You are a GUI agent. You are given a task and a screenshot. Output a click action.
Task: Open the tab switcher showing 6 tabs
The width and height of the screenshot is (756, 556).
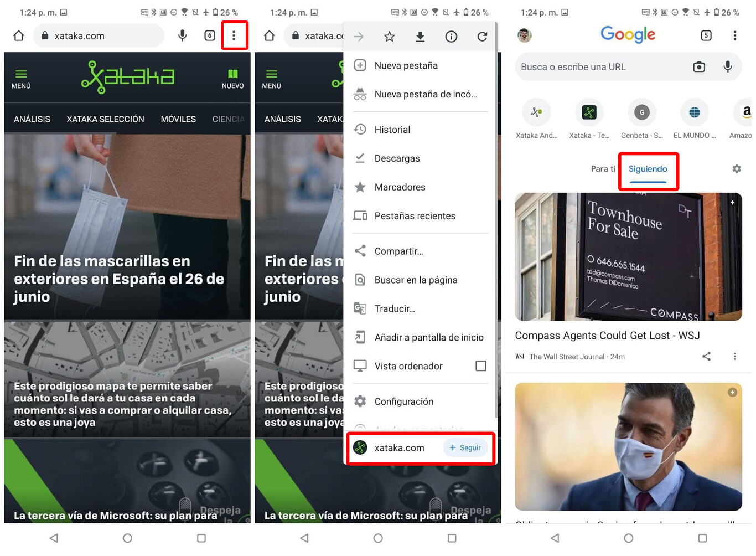pyautogui.click(x=209, y=35)
